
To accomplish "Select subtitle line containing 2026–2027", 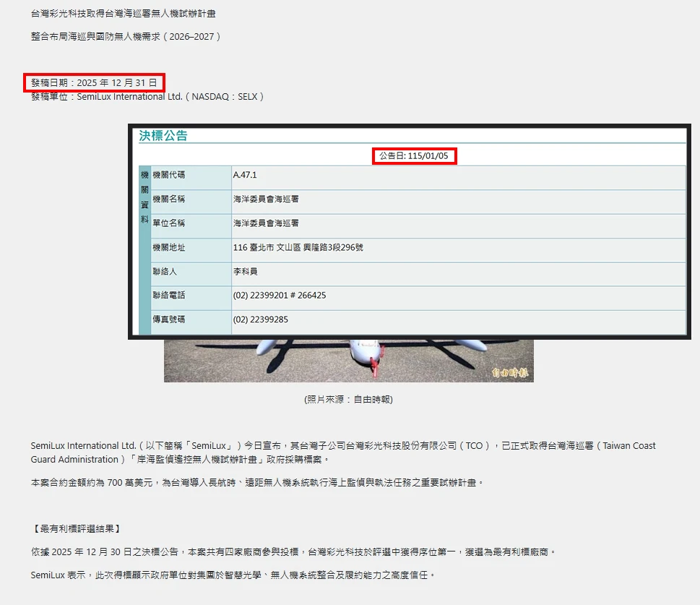I will pos(126,37).
